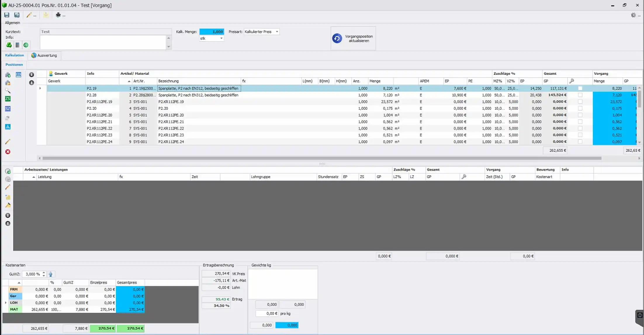This screenshot has height=335, width=644.
Task: Click the save floppy disk icon
Action: (7, 15)
